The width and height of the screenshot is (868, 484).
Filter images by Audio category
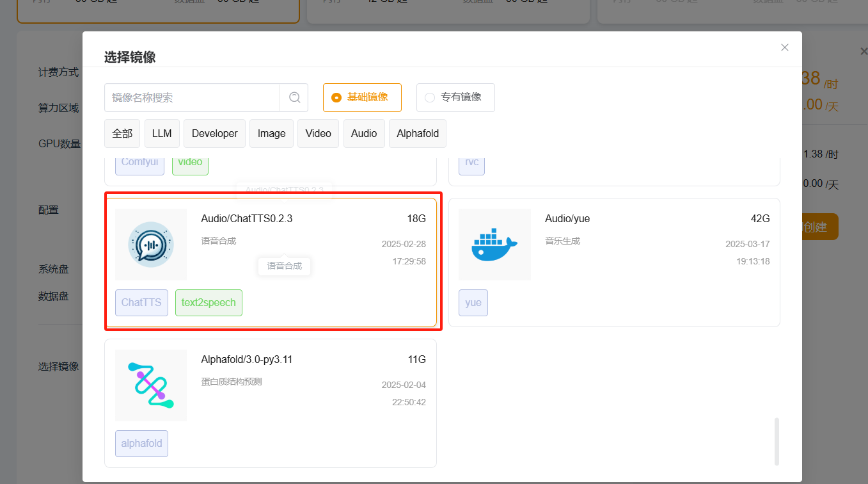click(x=364, y=134)
